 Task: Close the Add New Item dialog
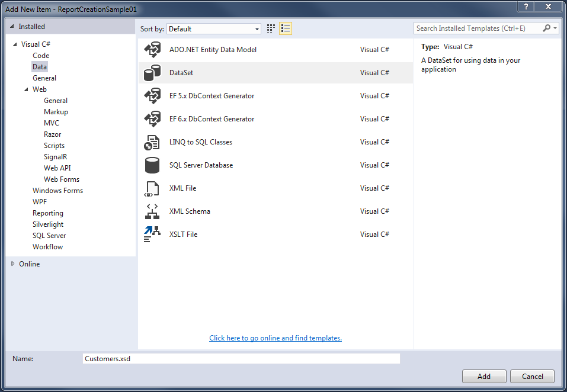tap(548, 7)
